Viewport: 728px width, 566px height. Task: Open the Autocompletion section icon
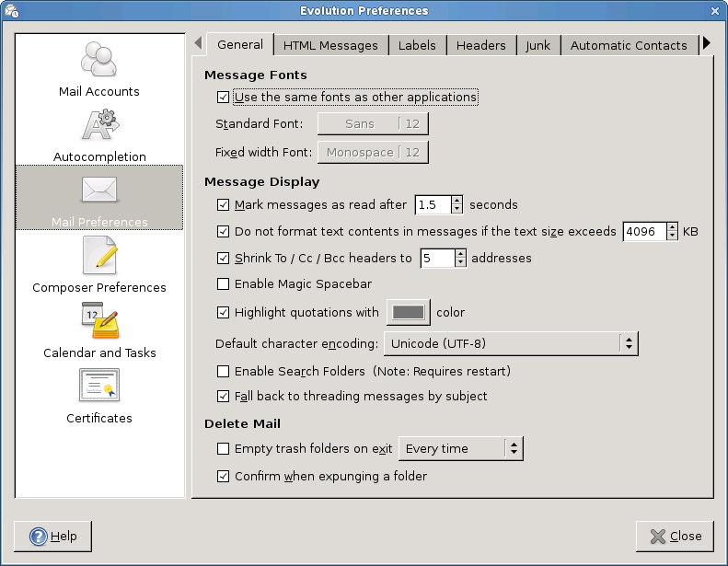click(100, 124)
